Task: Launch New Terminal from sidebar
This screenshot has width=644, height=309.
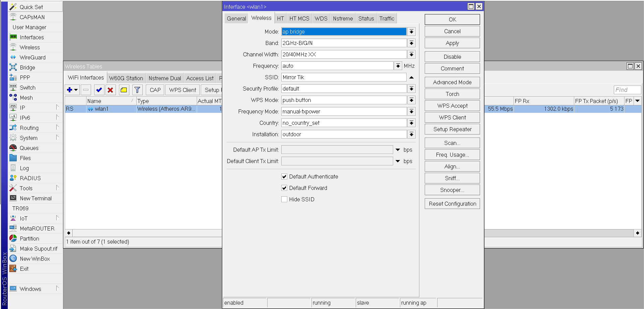Action: [36, 198]
